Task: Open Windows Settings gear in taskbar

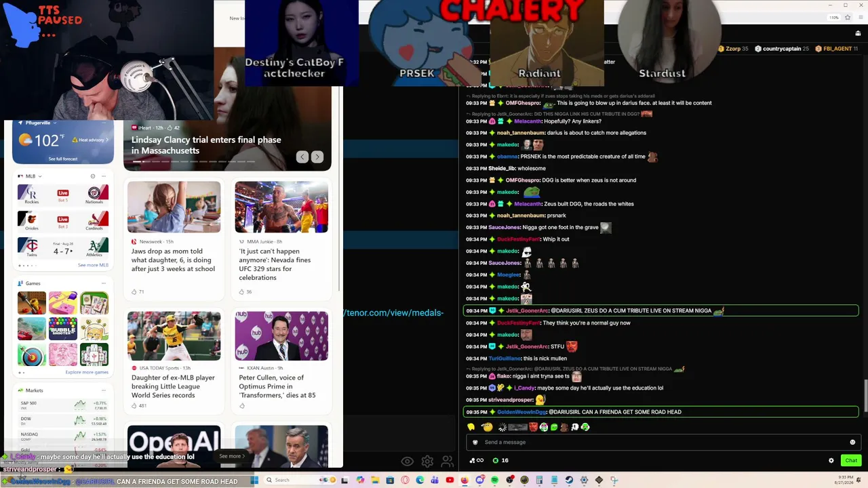Action: (584, 480)
